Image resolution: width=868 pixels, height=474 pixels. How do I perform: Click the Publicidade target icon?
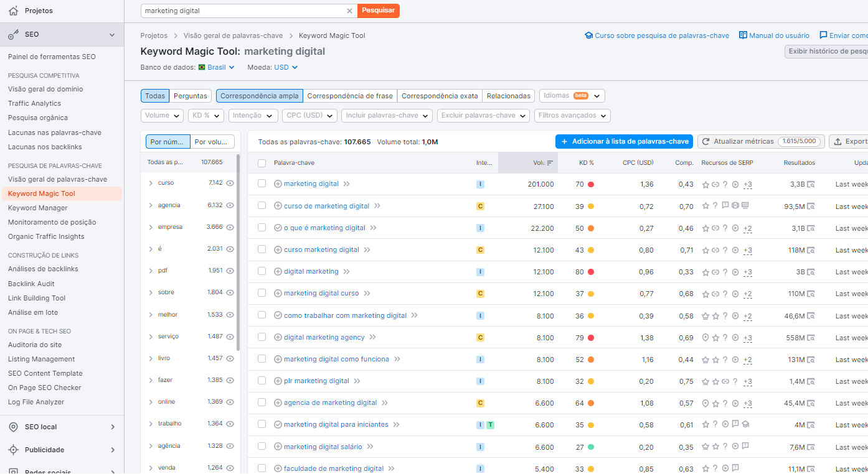13,450
